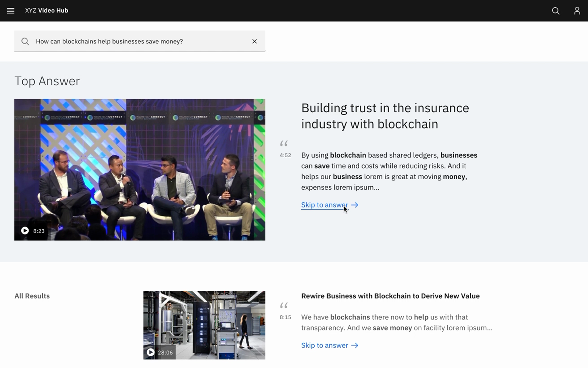Click the arrow beside second Skip to answer
The image size is (588, 368).
[x=355, y=345]
